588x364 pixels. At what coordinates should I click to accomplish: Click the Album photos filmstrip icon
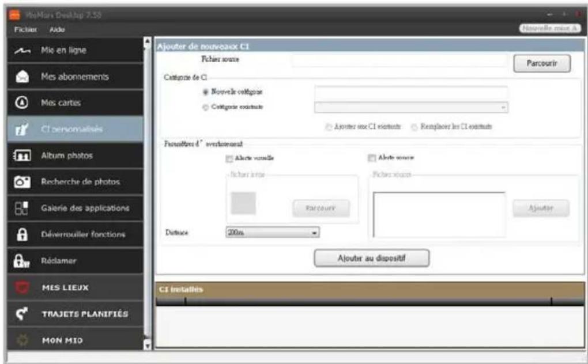coord(22,155)
